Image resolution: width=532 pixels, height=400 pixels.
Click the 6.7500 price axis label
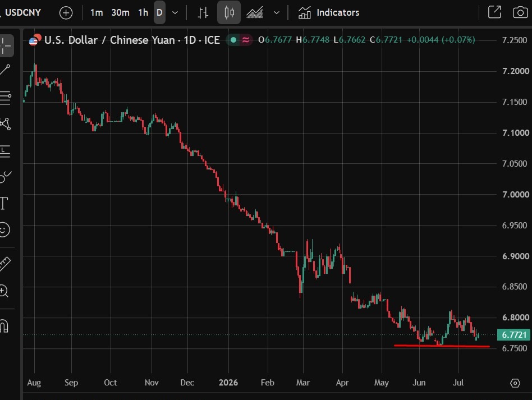[x=515, y=348]
